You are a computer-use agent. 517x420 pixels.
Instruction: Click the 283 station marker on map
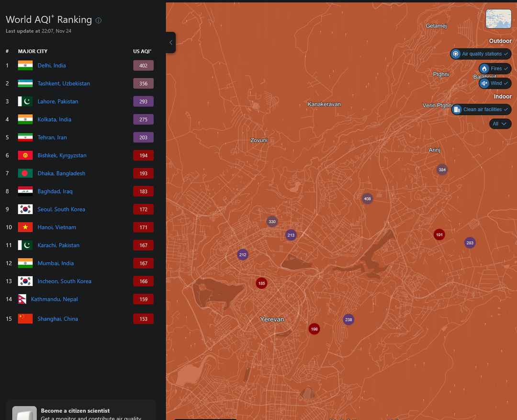tap(470, 243)
